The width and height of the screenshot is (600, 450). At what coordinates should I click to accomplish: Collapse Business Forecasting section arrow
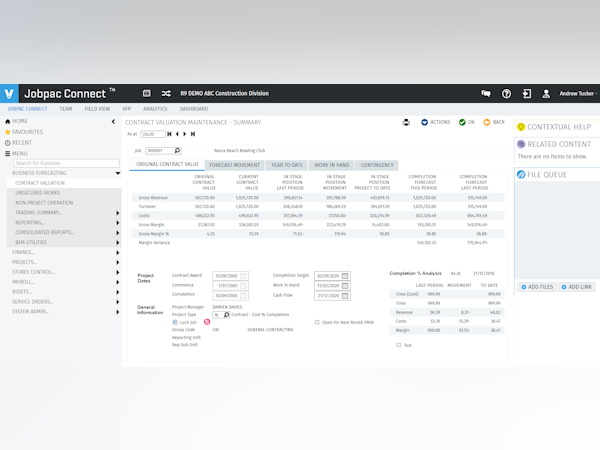(x=118, y=173)
